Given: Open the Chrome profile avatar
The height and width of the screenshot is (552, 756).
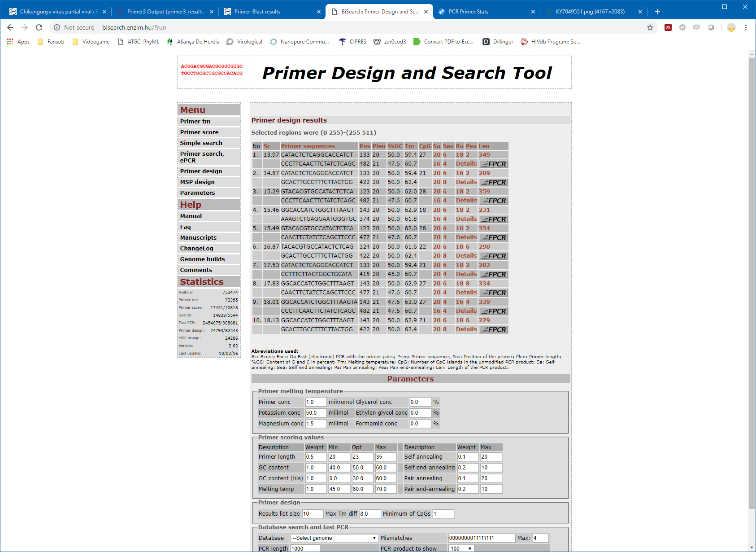Looking at the screenshot, I should (x=731, y=27).
